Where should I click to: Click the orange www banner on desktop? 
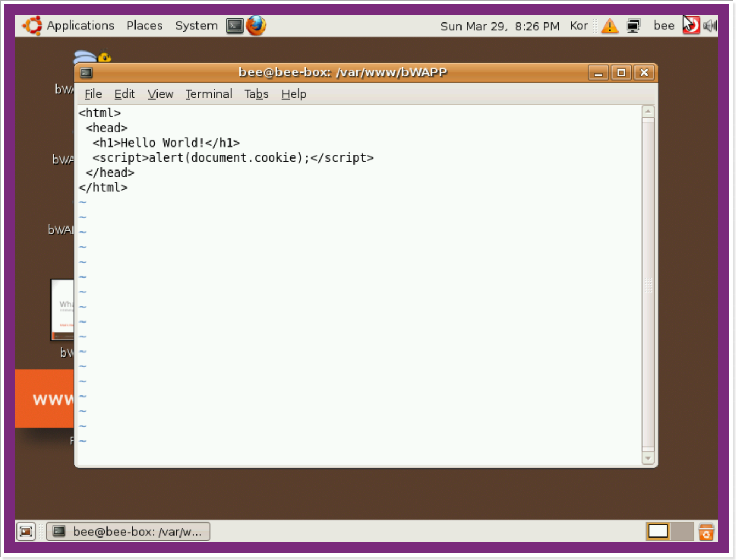pyautogui.click(x=44, y=399)
